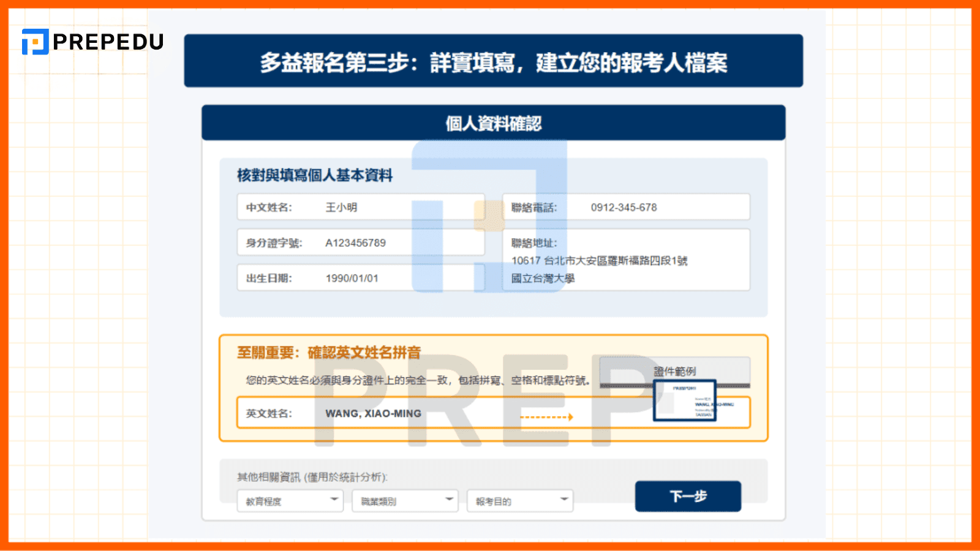Click the PASSPORT label on the sample document
This screenshot has width=980, height=551.
[x=685, y=388]
